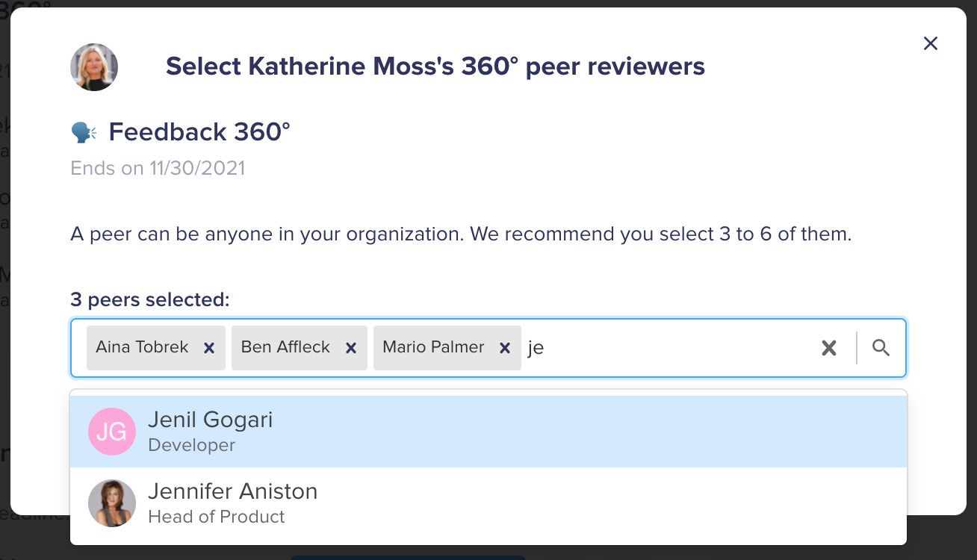Click the magnifier search icon

(881, 348)
